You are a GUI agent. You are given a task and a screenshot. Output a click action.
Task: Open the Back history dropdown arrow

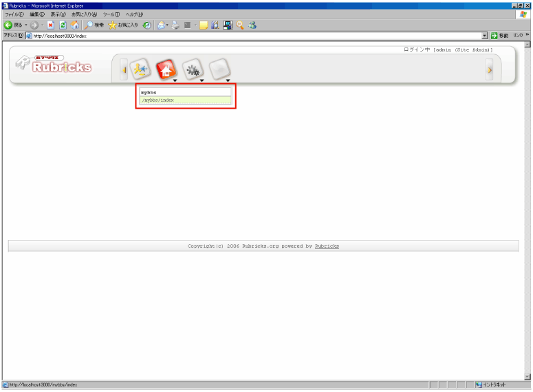(x=26, y=25)
